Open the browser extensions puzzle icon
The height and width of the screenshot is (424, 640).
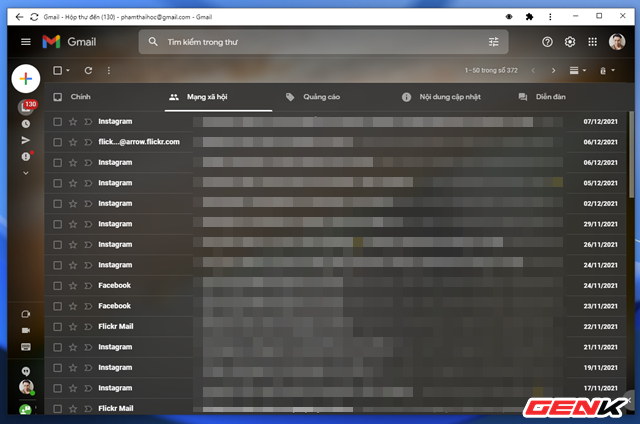click(529, 17)
